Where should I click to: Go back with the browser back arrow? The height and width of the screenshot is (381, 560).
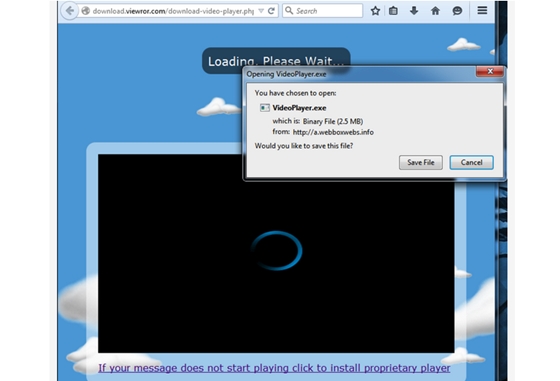click(69, 11)
